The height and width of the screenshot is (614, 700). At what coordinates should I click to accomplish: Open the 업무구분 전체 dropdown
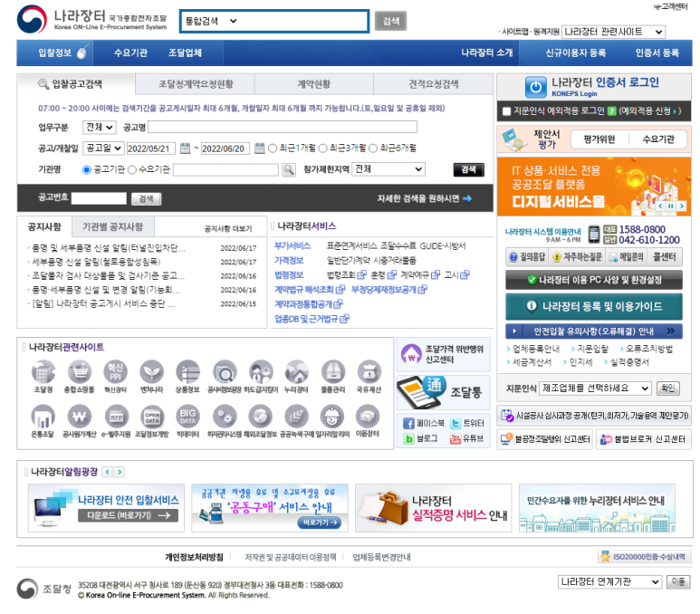point(99,128)
